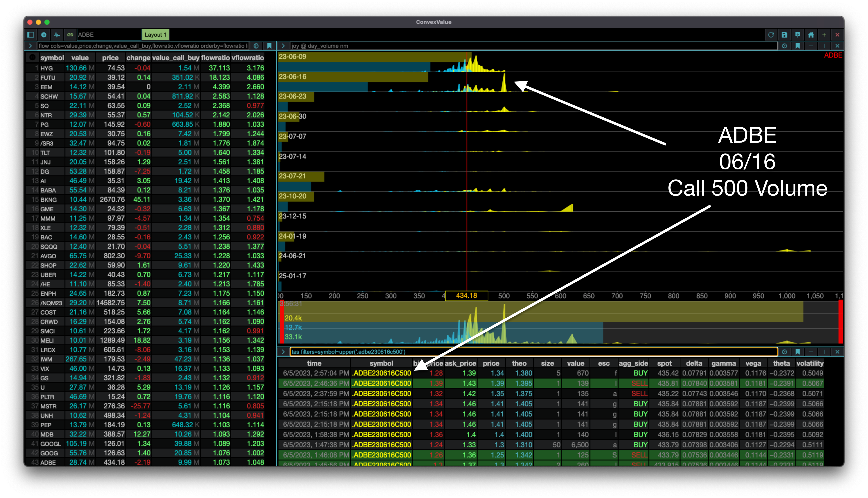Image resolution: width=868 pixels, height=498 pixels.
Task: Expand the joy panel command chevron
Action: click(283, 46)
